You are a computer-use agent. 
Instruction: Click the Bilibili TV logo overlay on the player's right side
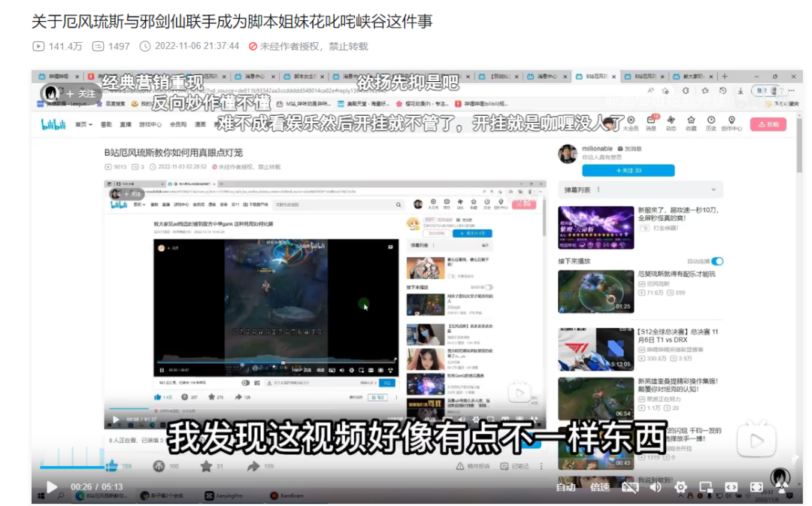point(756,441)
